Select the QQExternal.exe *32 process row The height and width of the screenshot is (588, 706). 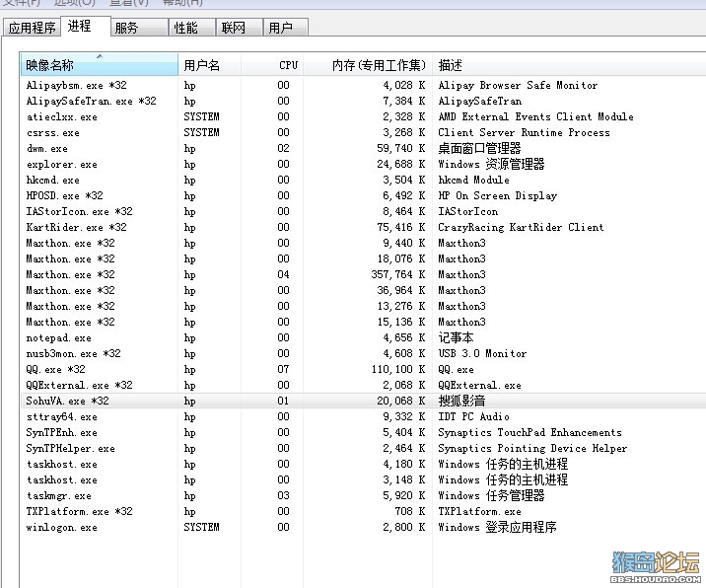click(363, 385)
